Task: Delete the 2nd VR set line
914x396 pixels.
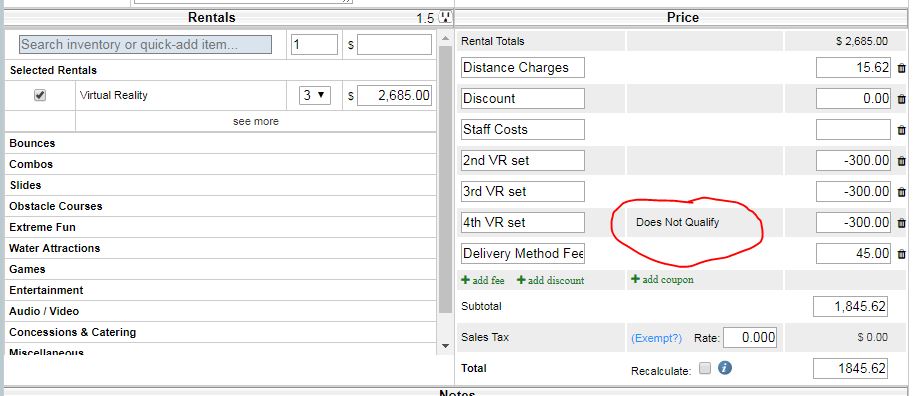Action: pos(902,160)
